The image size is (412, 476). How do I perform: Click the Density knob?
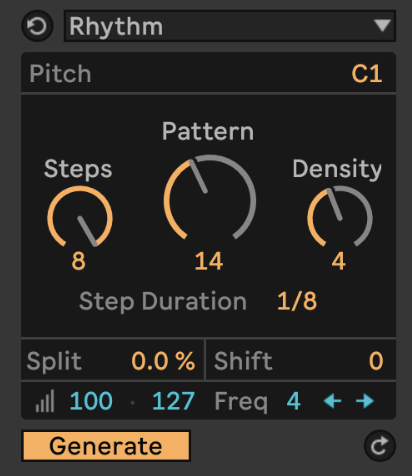[340, 217]
